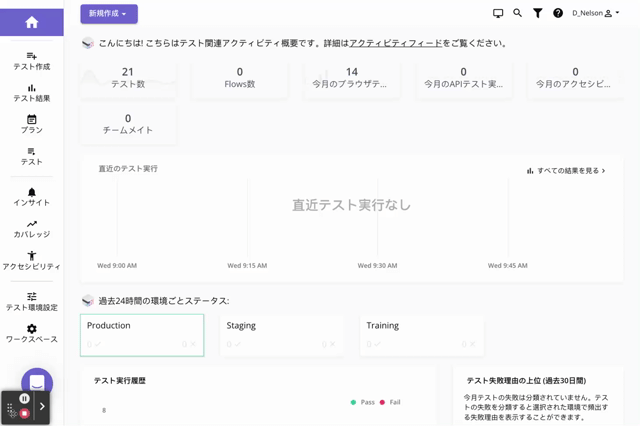Open カバレッジ in the sidebar
Screen dimensions: 640x426
pos(31,228)
